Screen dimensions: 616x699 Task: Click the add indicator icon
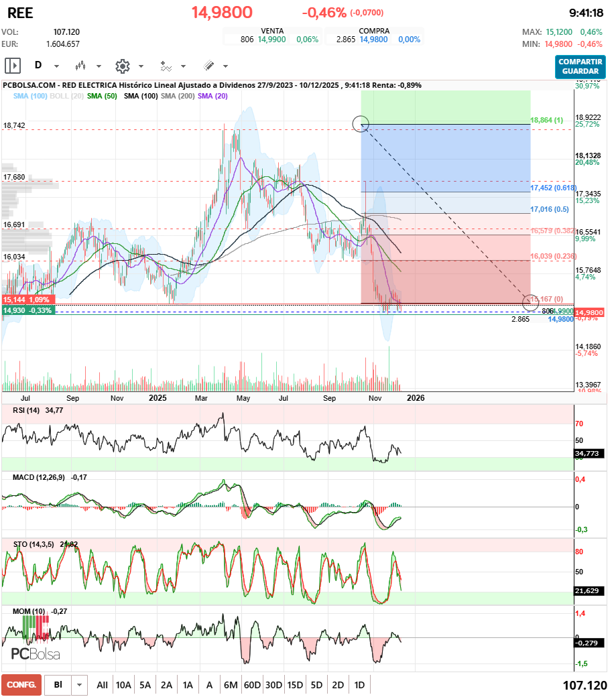tap(166, 66)
